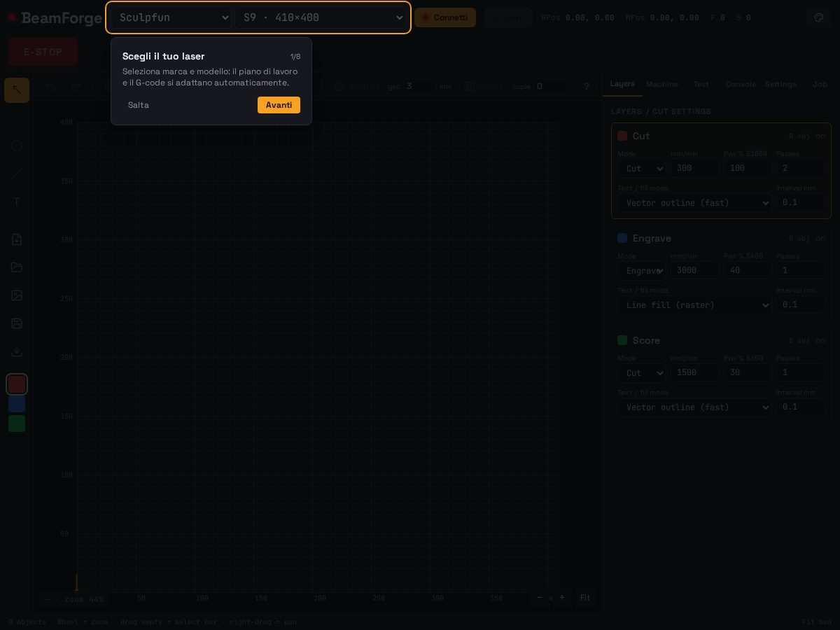This screenshot has width=840, height=630.
Task: Click the zoom 44% indicator text
Action: coord(84,600)
